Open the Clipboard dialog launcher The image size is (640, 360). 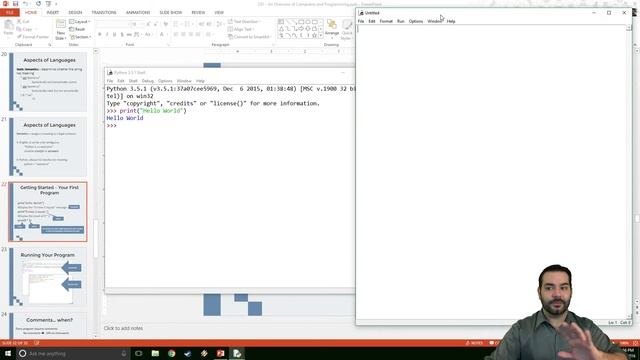50,44
